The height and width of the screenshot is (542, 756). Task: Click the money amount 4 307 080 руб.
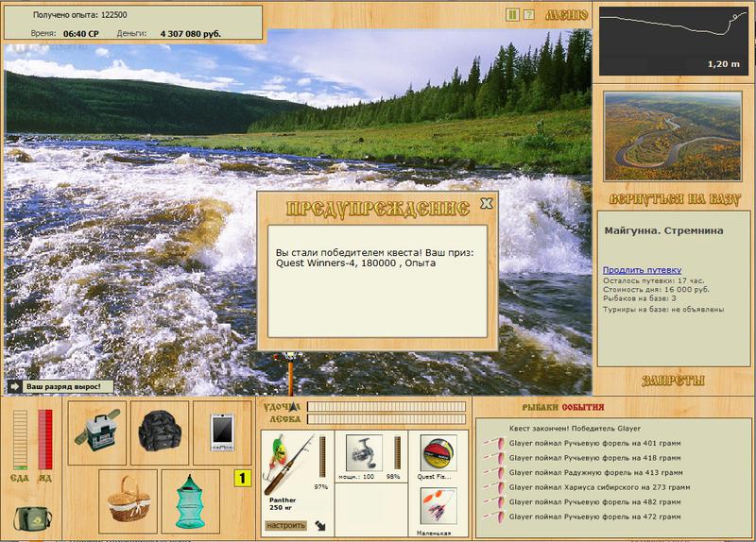tap(191, 34)
